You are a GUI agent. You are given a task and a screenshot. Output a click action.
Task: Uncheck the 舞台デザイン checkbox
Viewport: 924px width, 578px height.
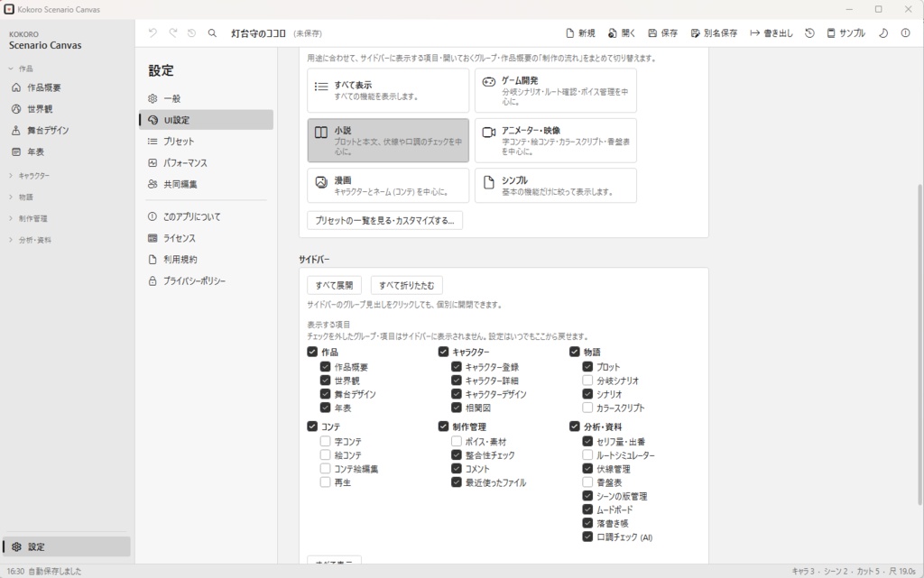(x=325, y=394)
